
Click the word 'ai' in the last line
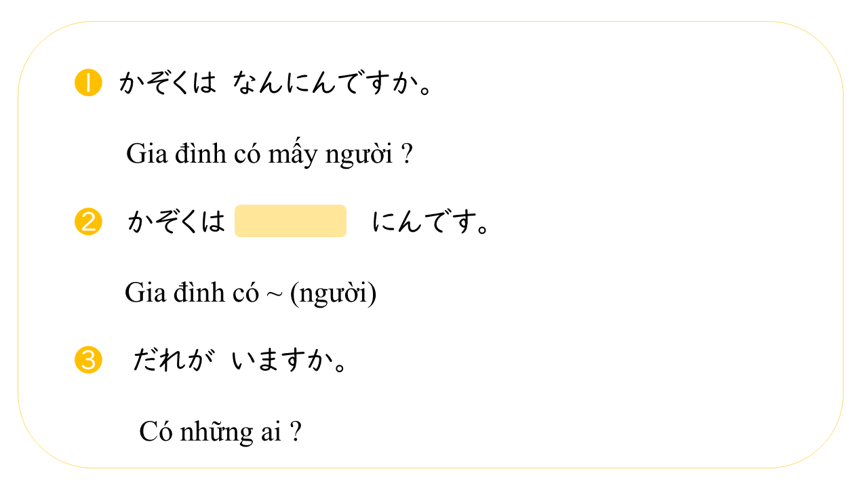click(x=271, y=432)
